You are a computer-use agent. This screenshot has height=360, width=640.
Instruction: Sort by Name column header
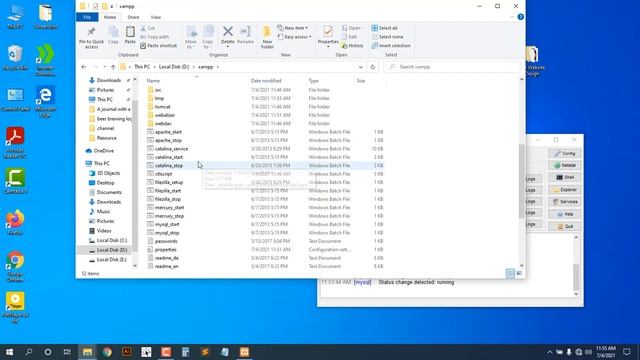coord(153,81)
